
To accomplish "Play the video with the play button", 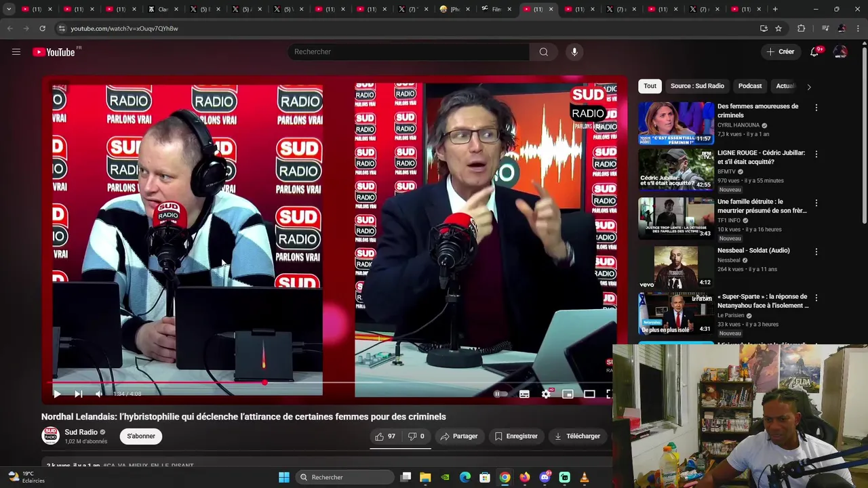I will (x=57, y=394).
